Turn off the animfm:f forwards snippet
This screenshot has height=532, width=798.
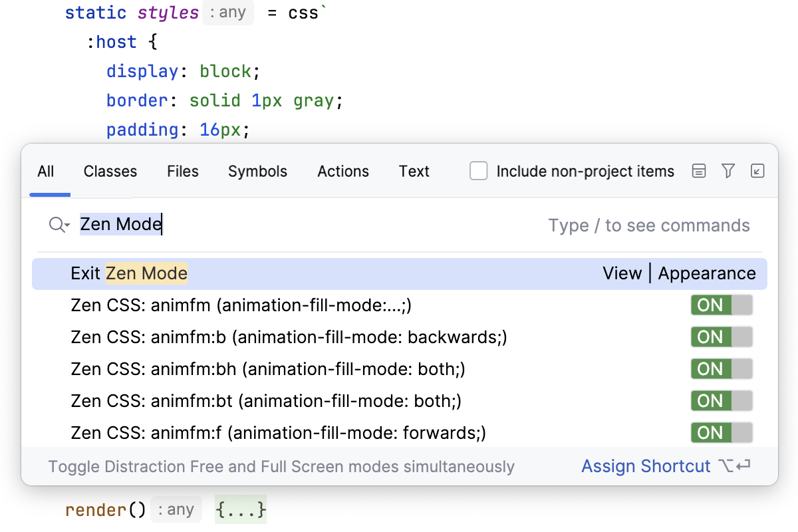coord(722,432)
